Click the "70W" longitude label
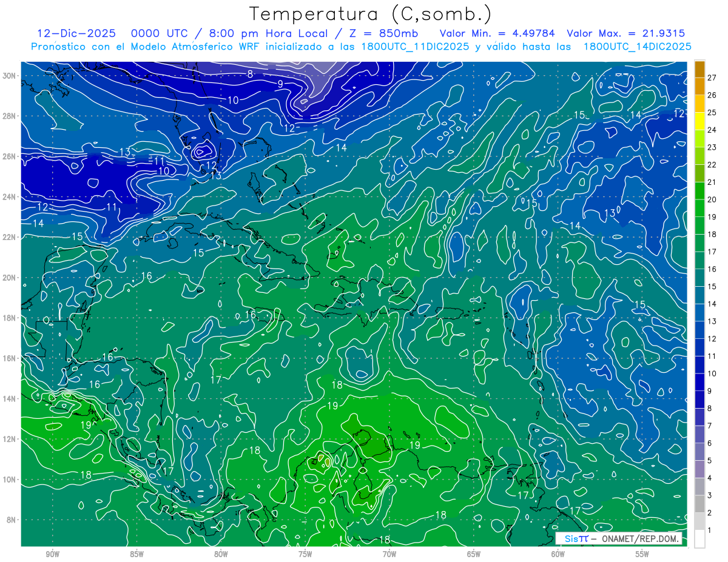Viewport: 728px width, 562px height. point(389,554)
